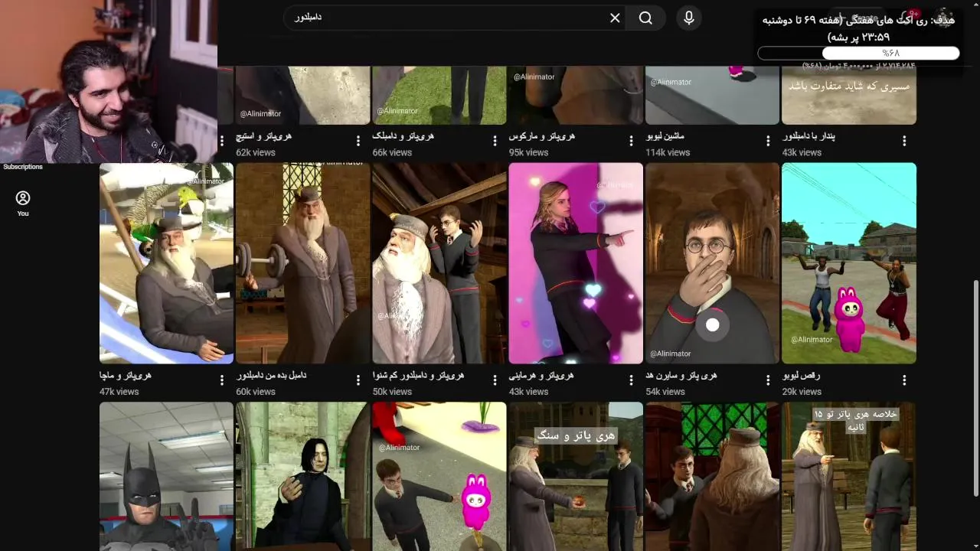Image resolution: width=980 pixels, height=551 pixels.
Task: Click the page vertical scrollbar thumb
Action: (975, 388)
